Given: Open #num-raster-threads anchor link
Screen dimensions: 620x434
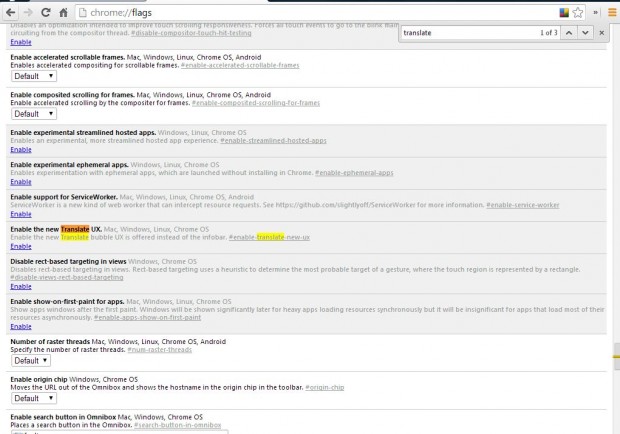Looking at the screenshot, I should tap(159, 349).
